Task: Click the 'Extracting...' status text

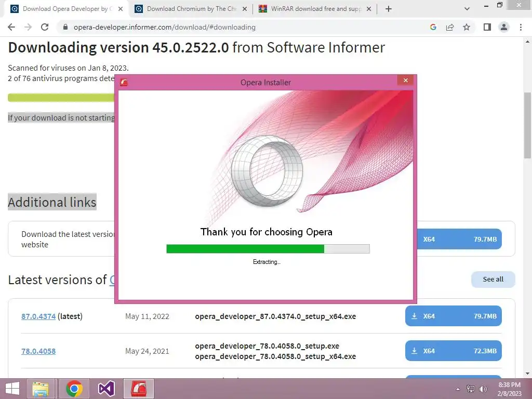Action: coord(267,262)
